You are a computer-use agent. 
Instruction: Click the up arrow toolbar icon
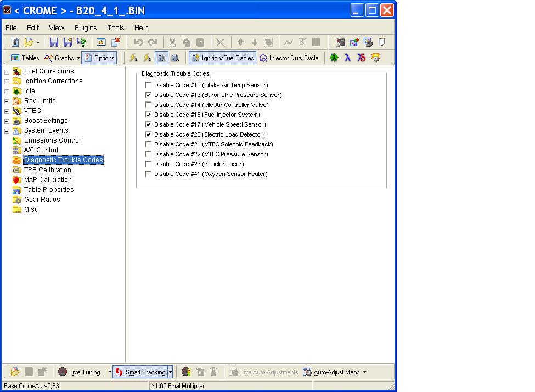tap(240, 42)
